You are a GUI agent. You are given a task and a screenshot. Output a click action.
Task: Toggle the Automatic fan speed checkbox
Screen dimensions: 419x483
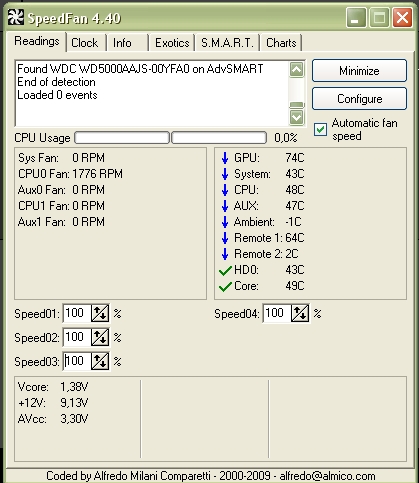coord(320,129)
